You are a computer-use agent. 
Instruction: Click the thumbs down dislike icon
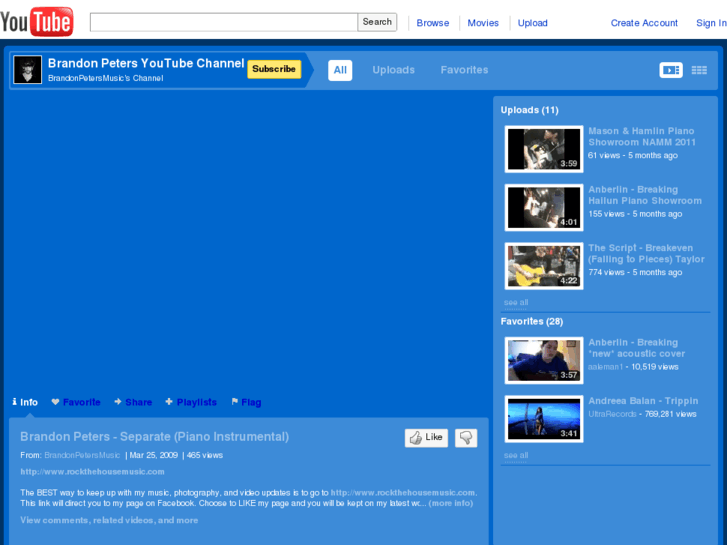point(466,437)
